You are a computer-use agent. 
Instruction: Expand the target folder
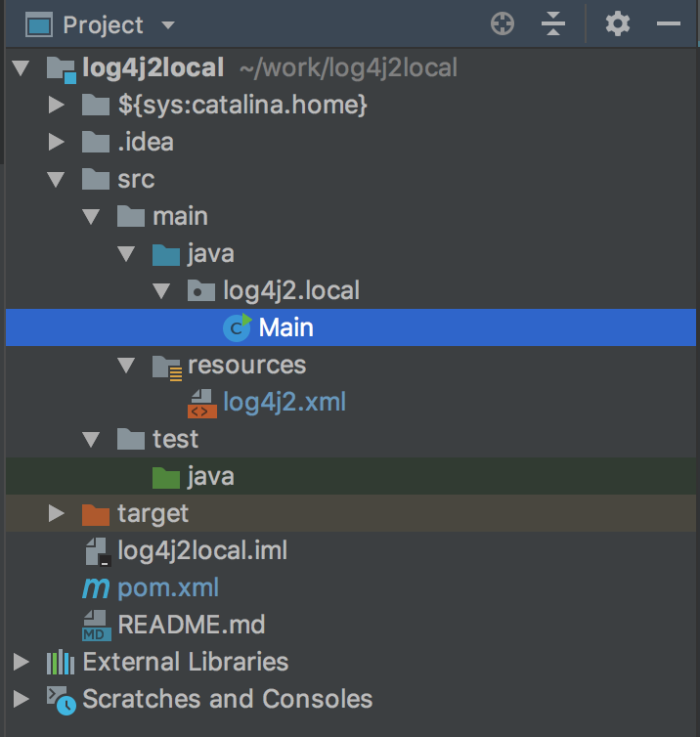pyautogui.click(x=56, y=513)
